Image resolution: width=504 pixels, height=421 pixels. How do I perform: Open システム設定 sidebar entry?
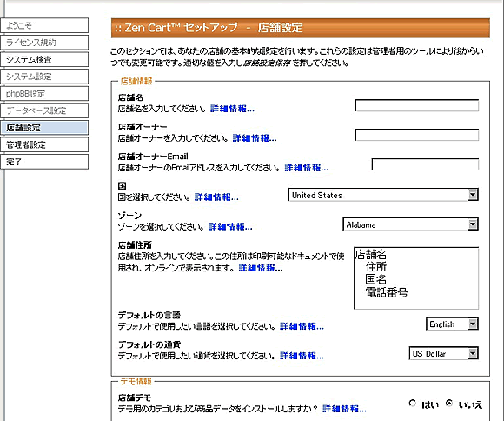(44, 77)
